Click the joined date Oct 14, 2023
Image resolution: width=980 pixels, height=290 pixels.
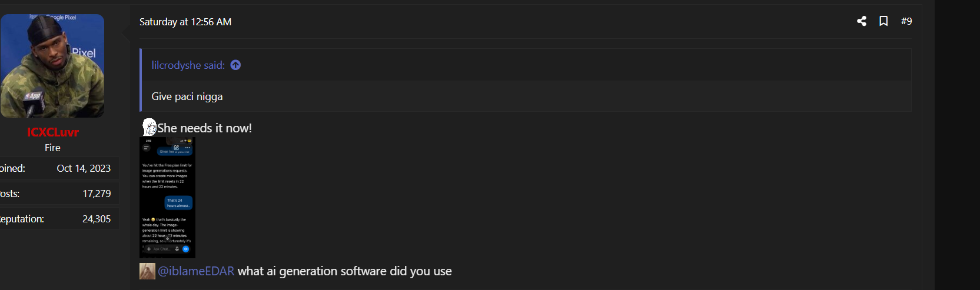point(84,168)
